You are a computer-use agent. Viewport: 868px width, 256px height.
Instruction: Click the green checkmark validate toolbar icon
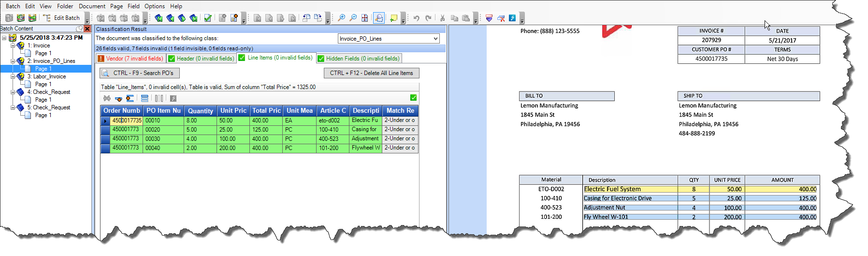coord(208,18)
